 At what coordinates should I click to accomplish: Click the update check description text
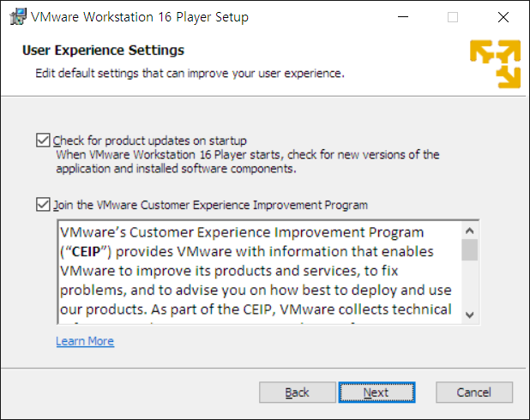(247, 162)
